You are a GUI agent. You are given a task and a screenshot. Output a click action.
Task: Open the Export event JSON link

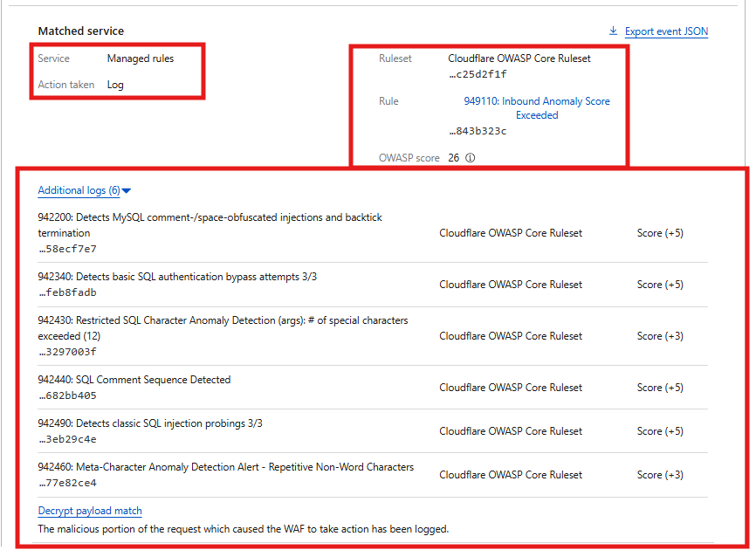tap(666, 31)
